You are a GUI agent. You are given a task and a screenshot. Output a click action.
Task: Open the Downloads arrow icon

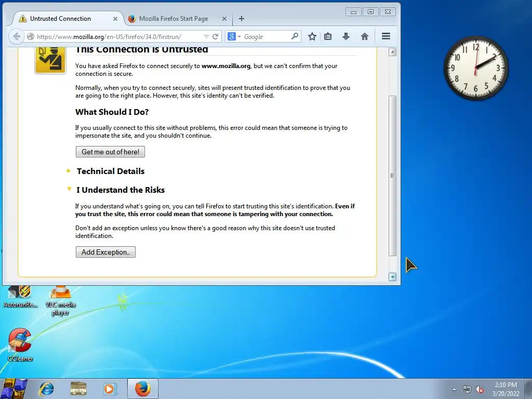pos(345,36)
